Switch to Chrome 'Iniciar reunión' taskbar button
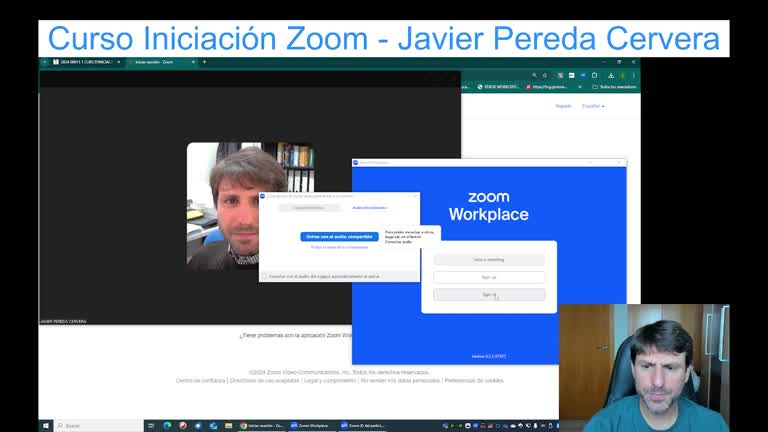 262,426
